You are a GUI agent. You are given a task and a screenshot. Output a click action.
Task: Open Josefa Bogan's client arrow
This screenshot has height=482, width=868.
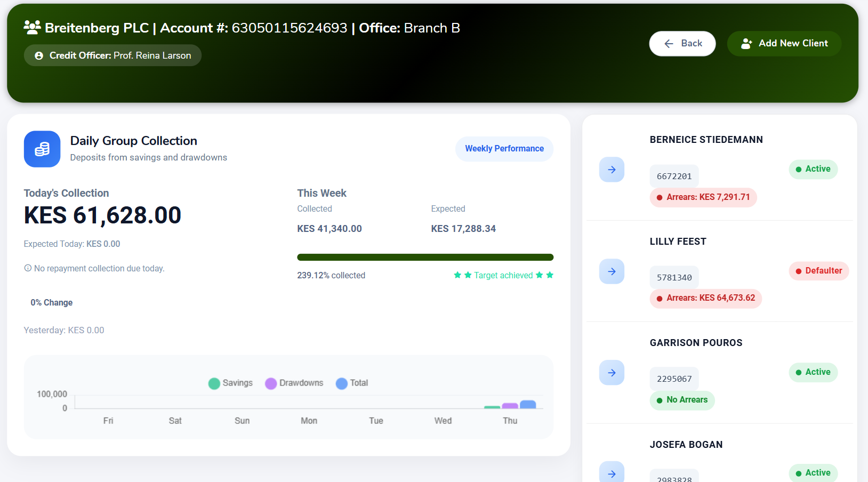click(612, 472)
